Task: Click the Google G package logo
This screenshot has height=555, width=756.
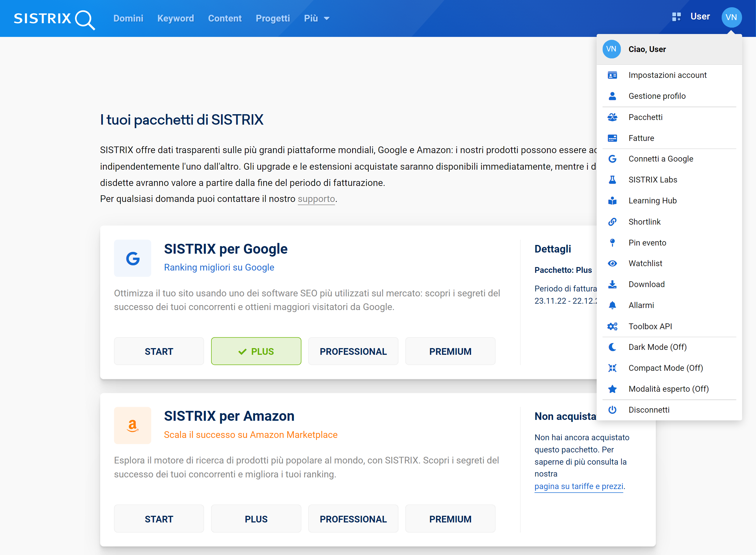Action: tap(132, 258)
